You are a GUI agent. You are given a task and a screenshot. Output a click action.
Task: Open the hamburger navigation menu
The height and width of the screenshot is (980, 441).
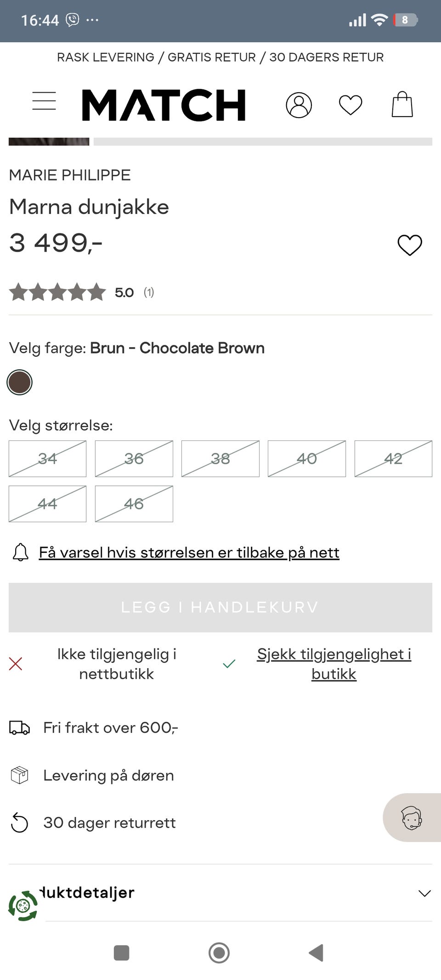(44, 101)
